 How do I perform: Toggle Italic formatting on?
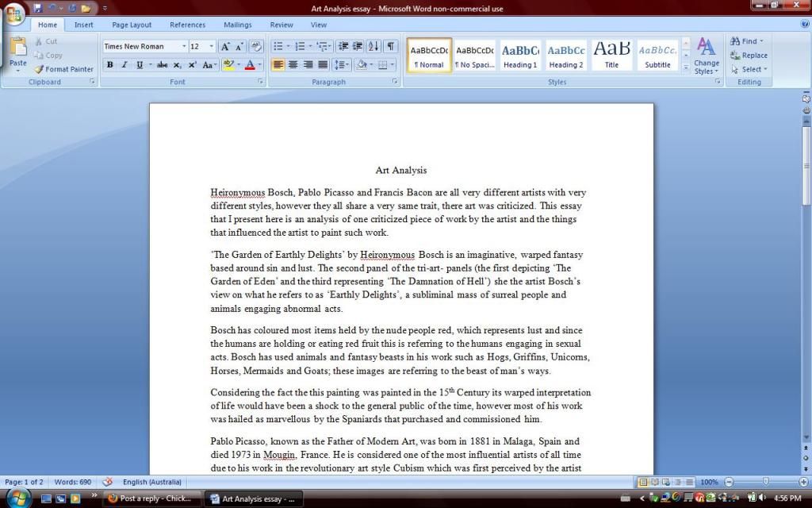pyautogui.click(x=124, y=65)
